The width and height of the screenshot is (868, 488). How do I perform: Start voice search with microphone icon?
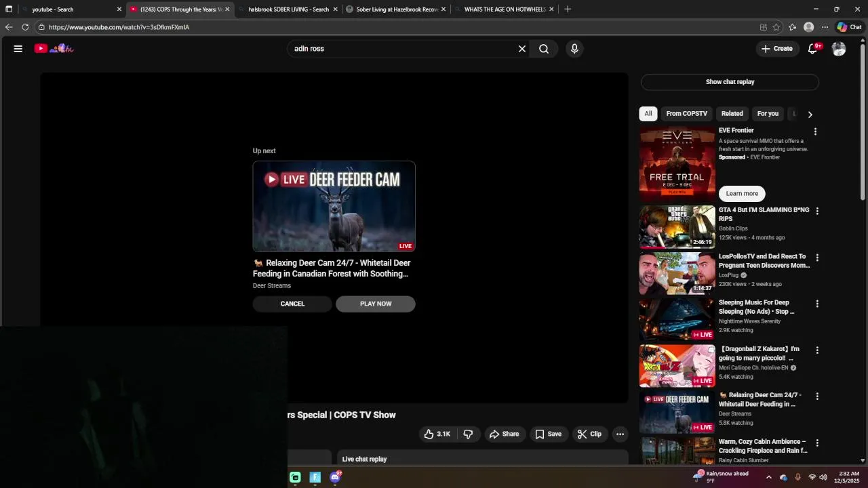574,49
